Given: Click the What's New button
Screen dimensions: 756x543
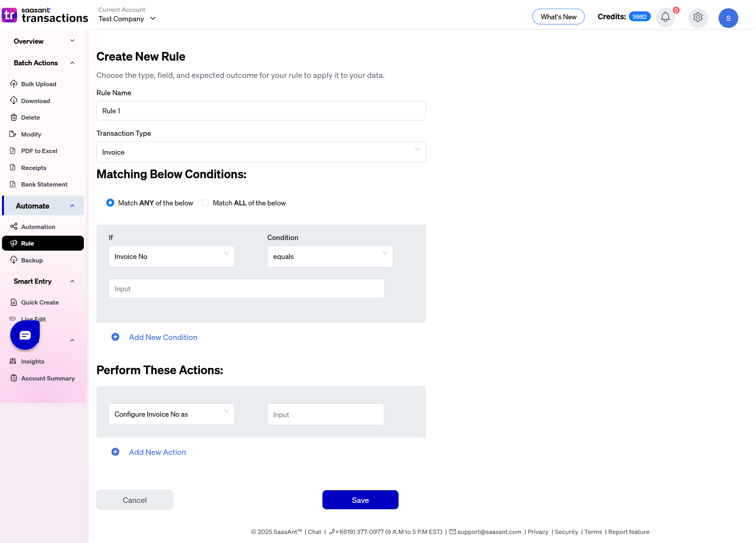Looking at the screenshot, I should coord(558,17).
